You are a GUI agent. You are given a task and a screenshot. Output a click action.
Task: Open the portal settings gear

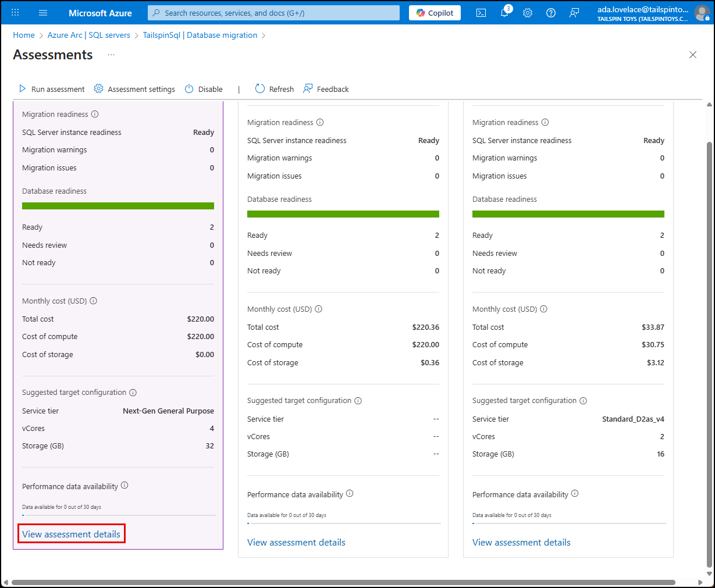pos(528,12)
